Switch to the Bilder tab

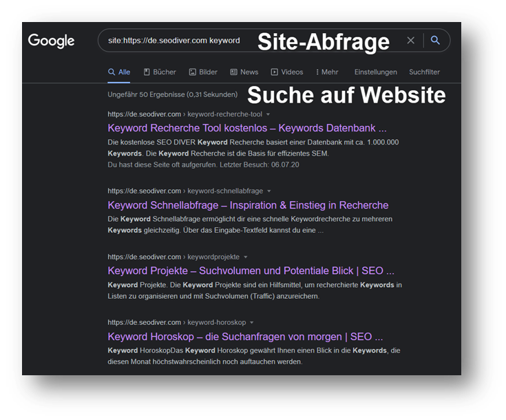[x=203, y=72]
